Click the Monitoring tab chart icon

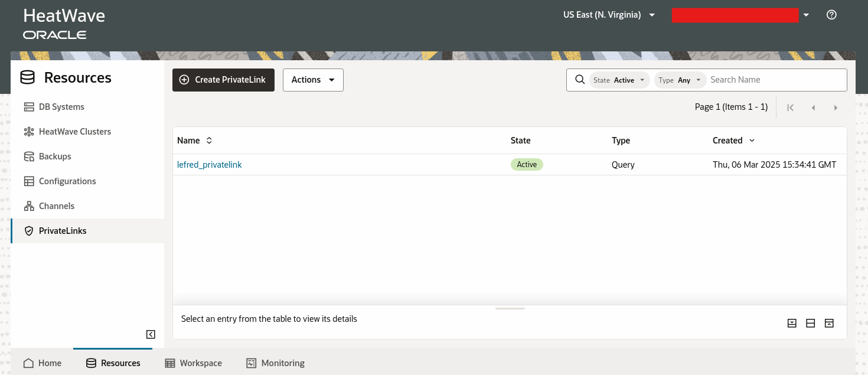click(x=252, y=363)
